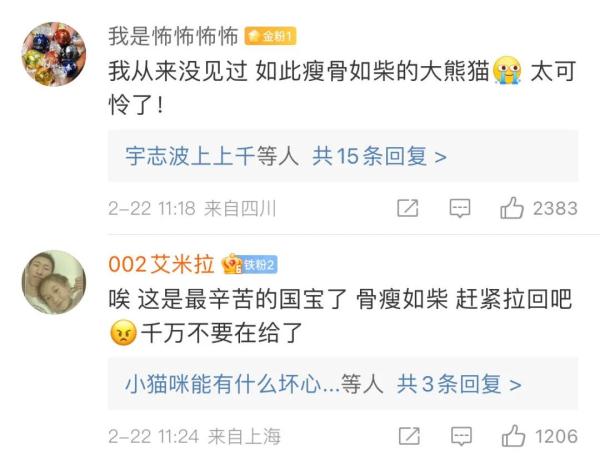Share the comment posted at 11:18

[x=408, y=208]
